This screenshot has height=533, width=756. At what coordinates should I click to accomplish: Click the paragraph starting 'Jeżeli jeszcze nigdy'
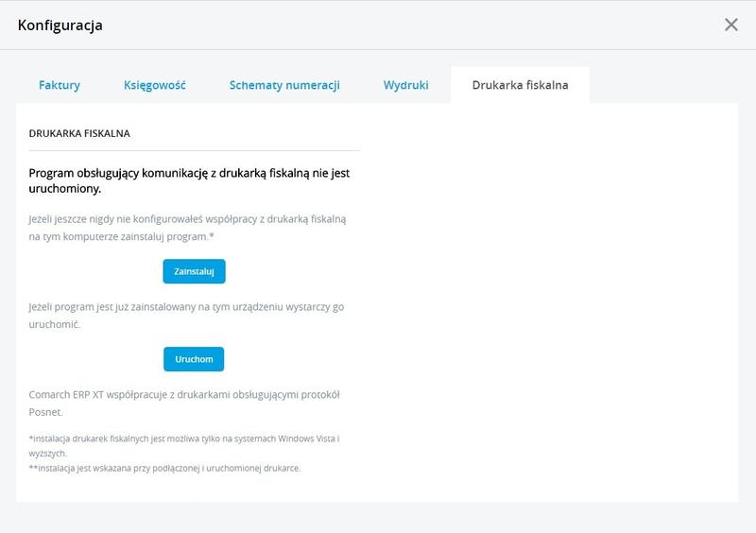tap(187, 227)
